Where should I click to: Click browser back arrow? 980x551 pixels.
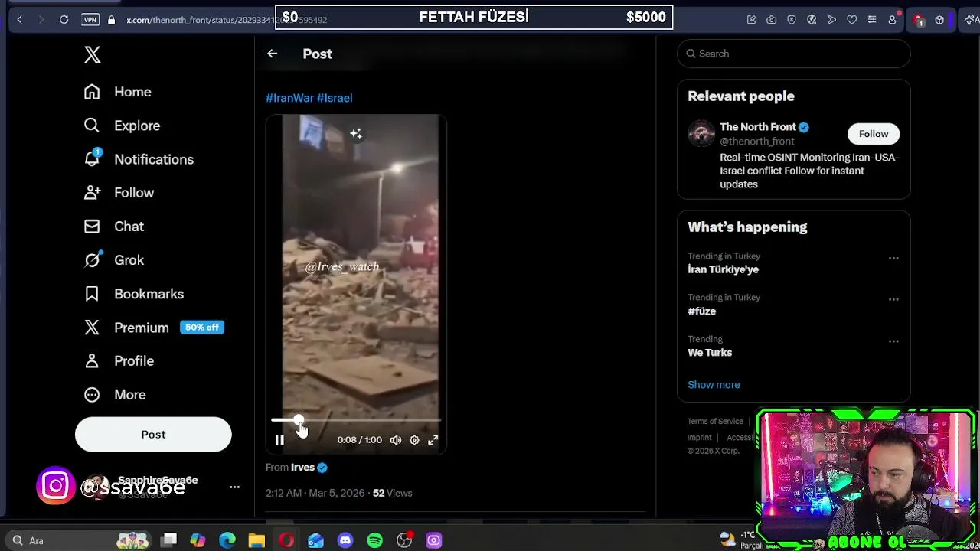point(20,20)
